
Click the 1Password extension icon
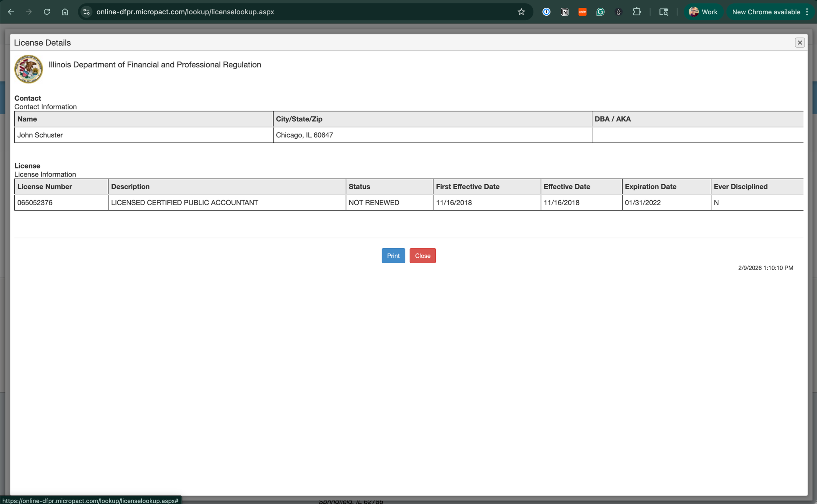tap(546, 12)
